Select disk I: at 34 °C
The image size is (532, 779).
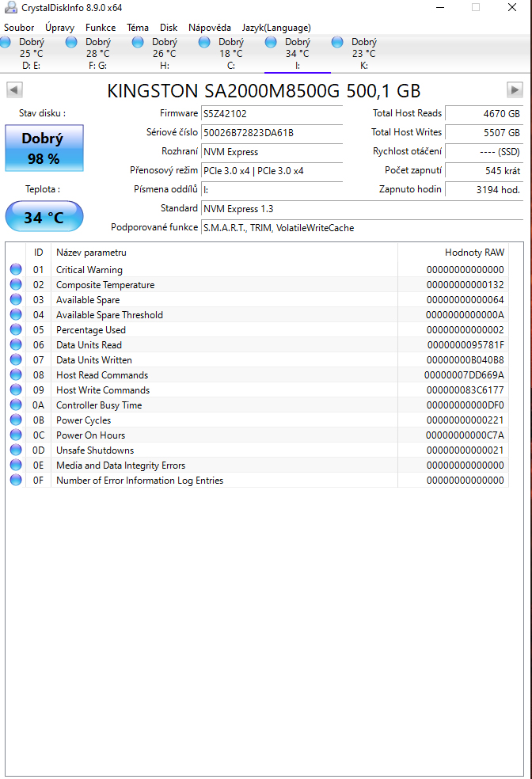pyautogui.click(x=297, y=54)
